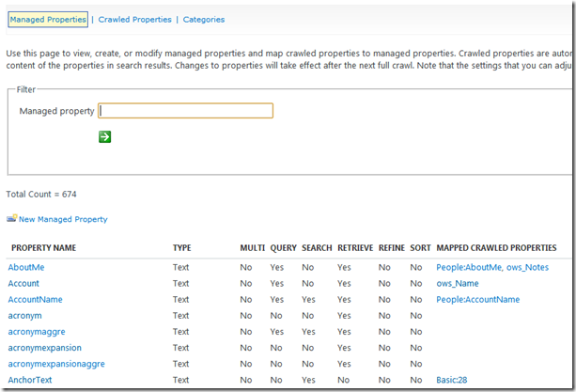This screenshot has height=392, width=576.
Task: Select Search value Yes in AccountName row
Action: (308, 300)
